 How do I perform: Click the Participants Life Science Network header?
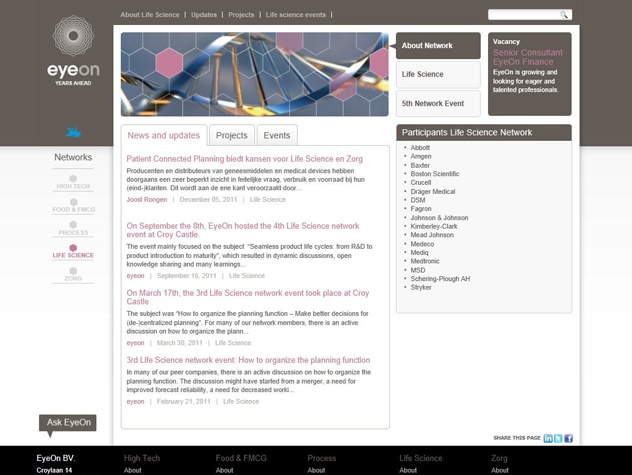[x=484, y=133]
